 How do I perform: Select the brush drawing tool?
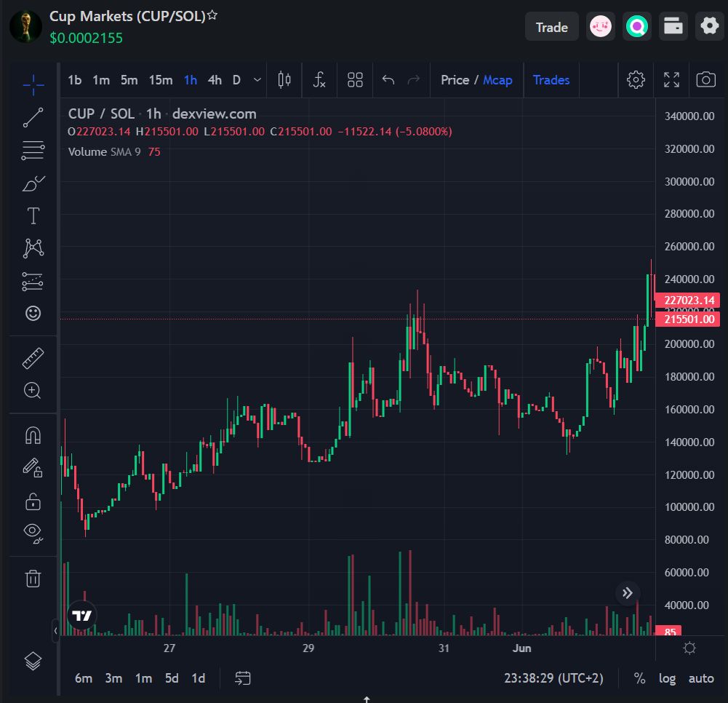33,183
